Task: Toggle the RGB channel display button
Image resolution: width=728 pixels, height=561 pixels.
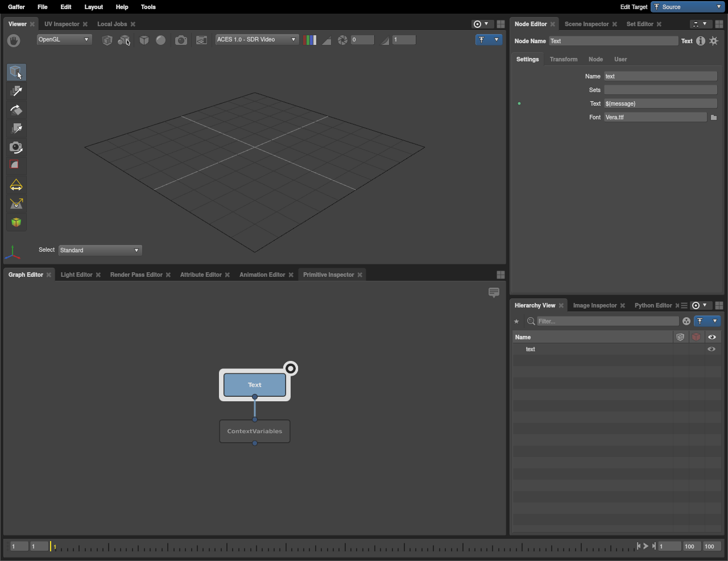Action: [x=310, y=40]
